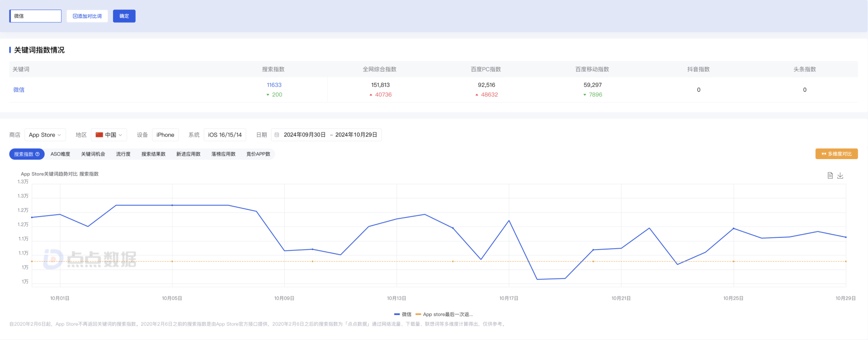This screenshot has height=340, width=868.
Task: Open the 中国 region dropdown
Action: coord(109,135)
